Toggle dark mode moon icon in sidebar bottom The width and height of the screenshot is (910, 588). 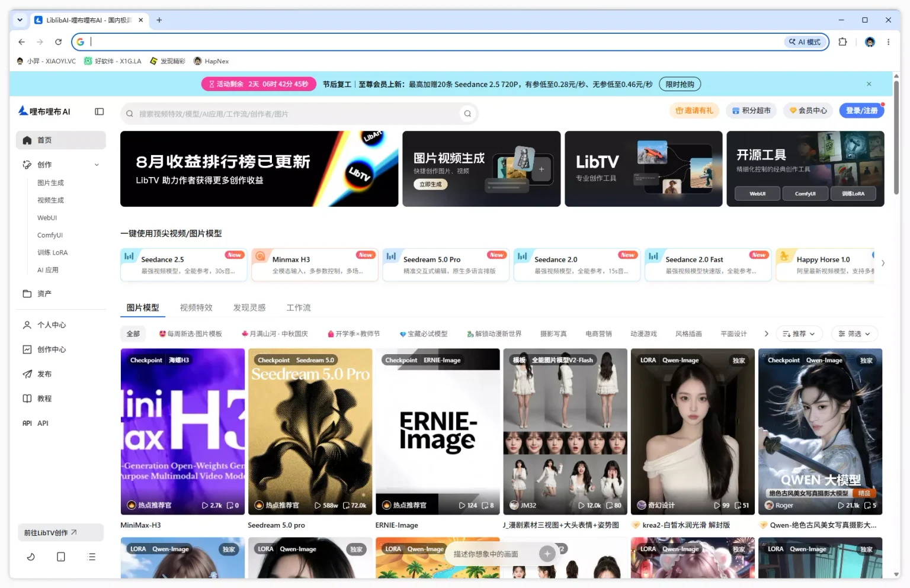point(31,557)
